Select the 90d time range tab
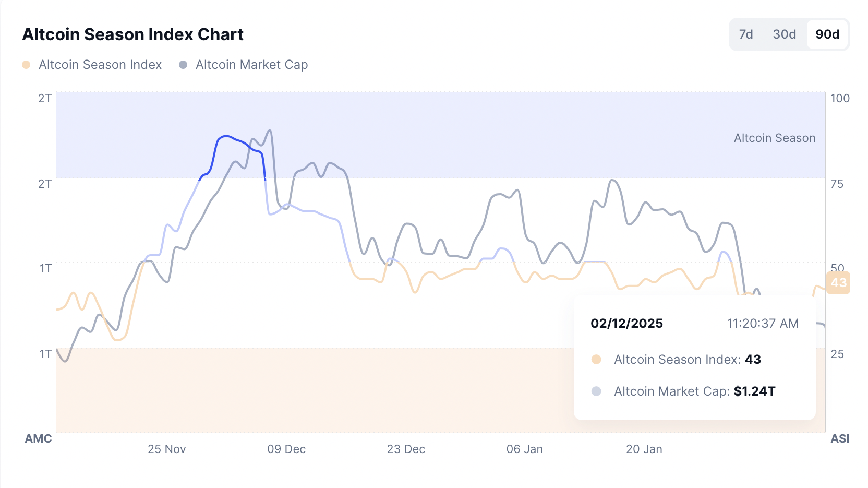Image resolution: width=868 pixels, height=488 pixels. [827, 34]
